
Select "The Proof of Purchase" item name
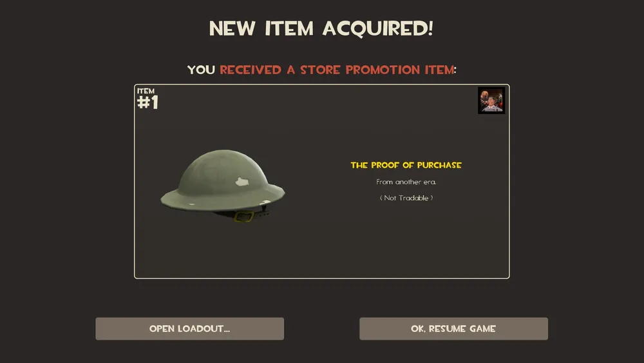click(x=406, y=165)
